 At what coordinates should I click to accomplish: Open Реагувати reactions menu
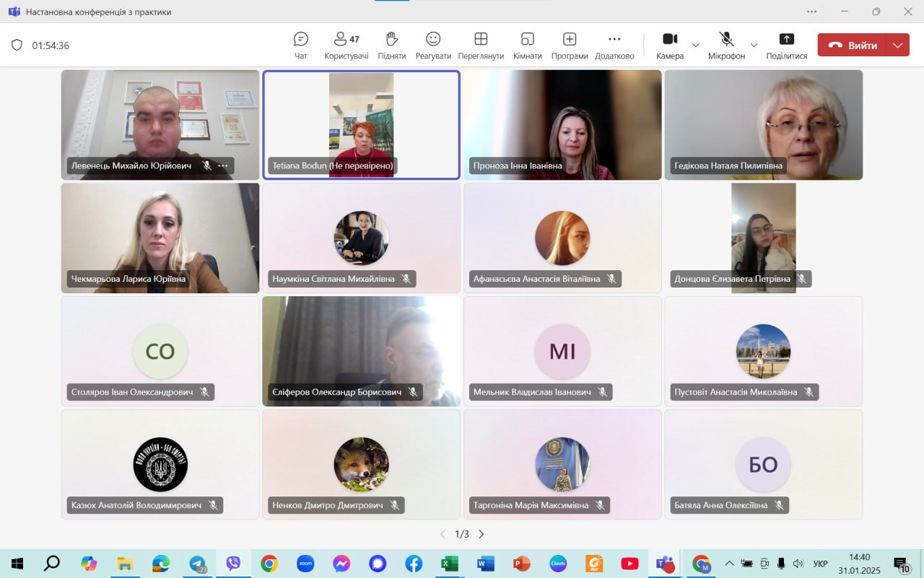tap(433, 45)
